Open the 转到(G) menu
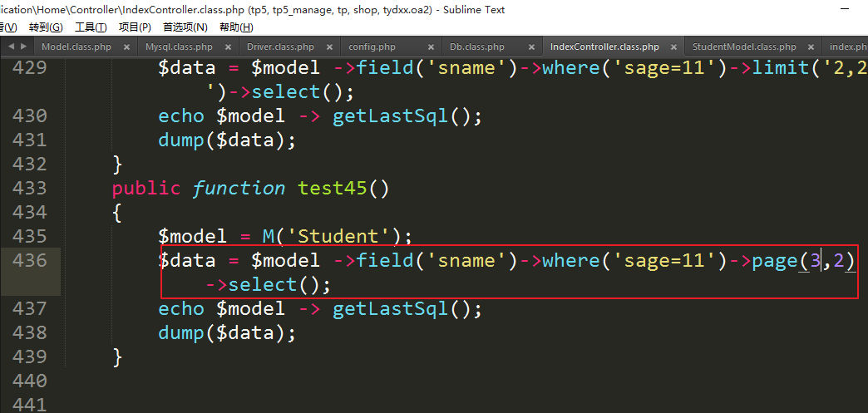Screen dimensions: 868x413 tap(46, 27)
